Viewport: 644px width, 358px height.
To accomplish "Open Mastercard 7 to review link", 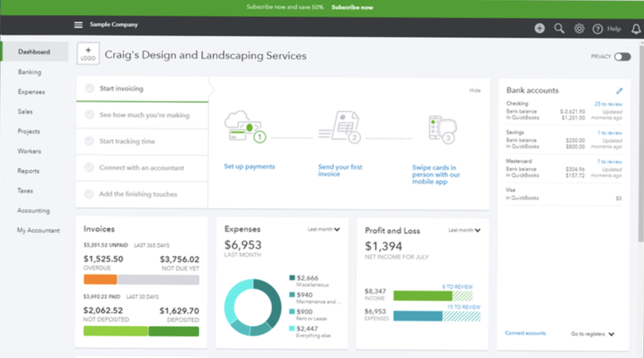I will pos(610,162).
